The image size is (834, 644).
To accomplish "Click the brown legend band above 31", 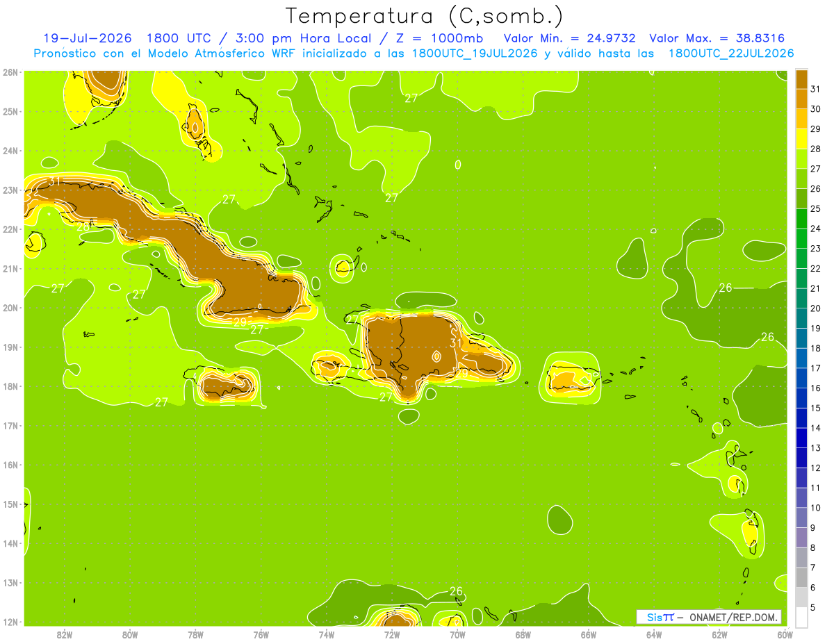I will coord(802,79).
